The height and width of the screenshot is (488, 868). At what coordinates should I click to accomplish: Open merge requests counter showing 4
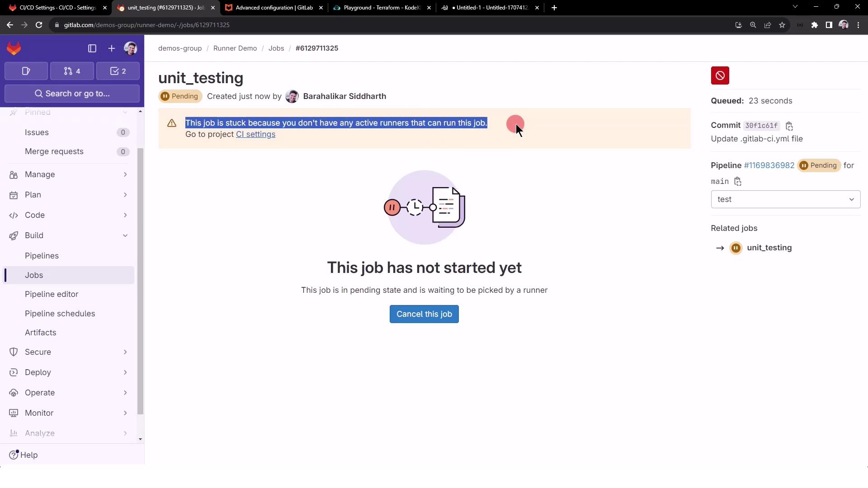pyautogui.click(x=72, y=71)
